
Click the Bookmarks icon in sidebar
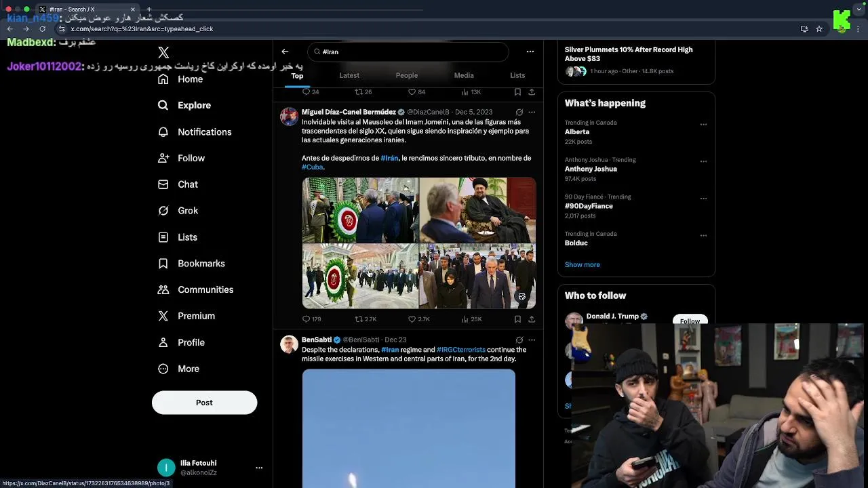[x=163, y=264]
